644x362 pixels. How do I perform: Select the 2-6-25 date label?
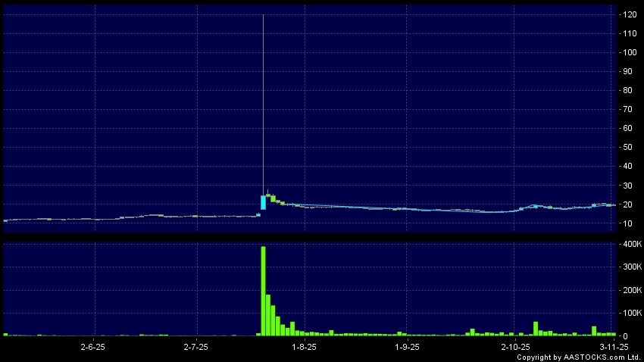92,346
